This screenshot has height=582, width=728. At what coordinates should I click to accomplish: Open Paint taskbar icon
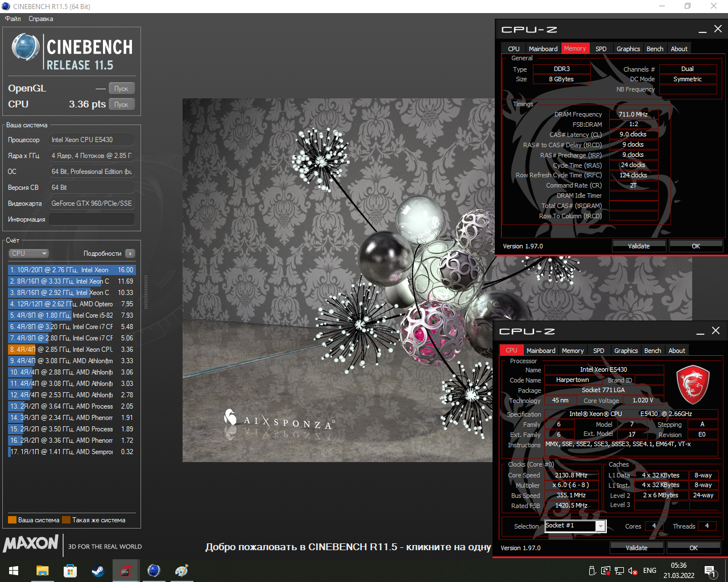coord(181,571)
